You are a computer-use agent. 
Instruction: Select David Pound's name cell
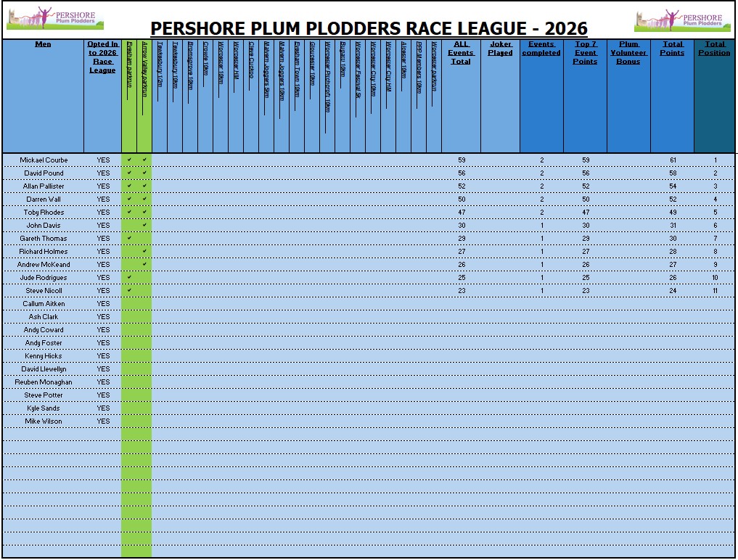(43, 173)
